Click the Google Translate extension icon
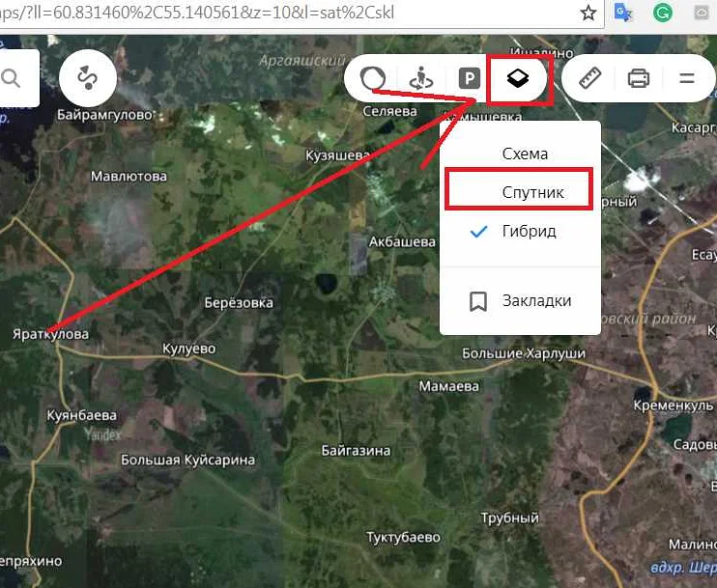The image size is (717, 588). coord(624,14)
